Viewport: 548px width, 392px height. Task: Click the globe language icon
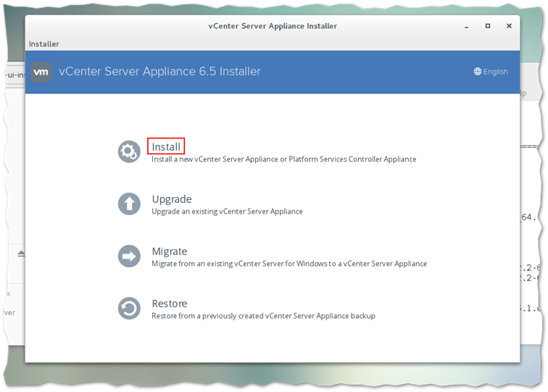pyautogui.click(x=478, y=71)
